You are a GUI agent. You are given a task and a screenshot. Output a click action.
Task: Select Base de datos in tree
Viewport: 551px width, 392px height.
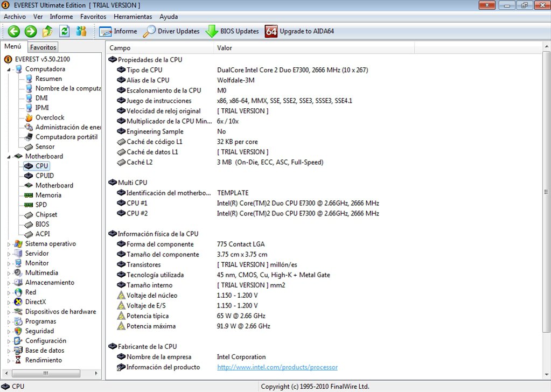45,351
